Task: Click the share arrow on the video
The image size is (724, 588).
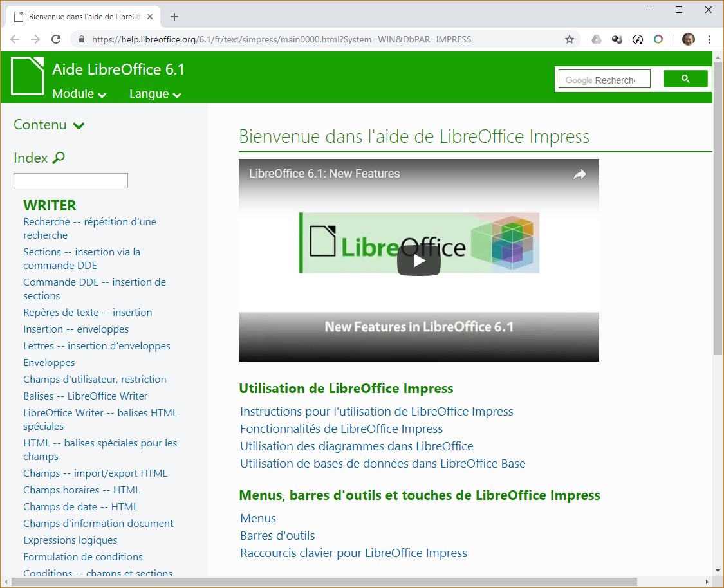Action: [x=579, y=174]
